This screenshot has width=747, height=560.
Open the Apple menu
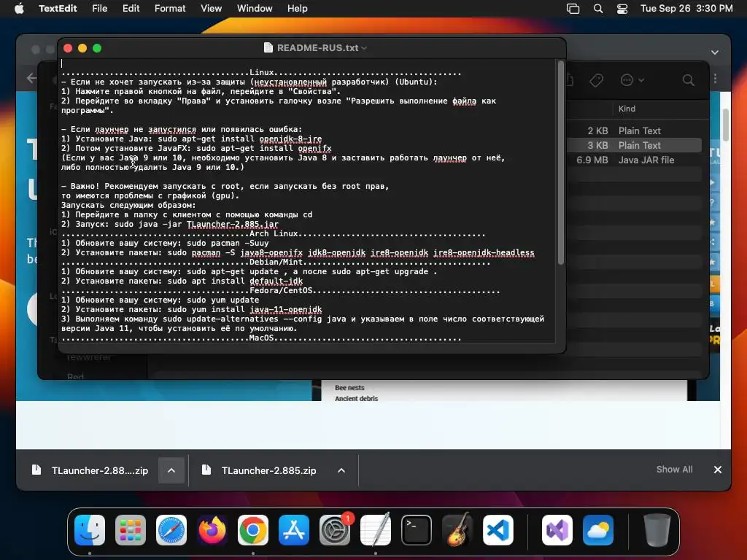(x=19, y=9)
